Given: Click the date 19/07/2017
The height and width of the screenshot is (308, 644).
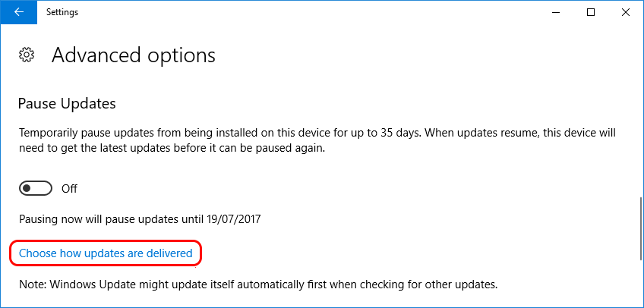Looking at the screenshot, I should [x=232, y=219].
